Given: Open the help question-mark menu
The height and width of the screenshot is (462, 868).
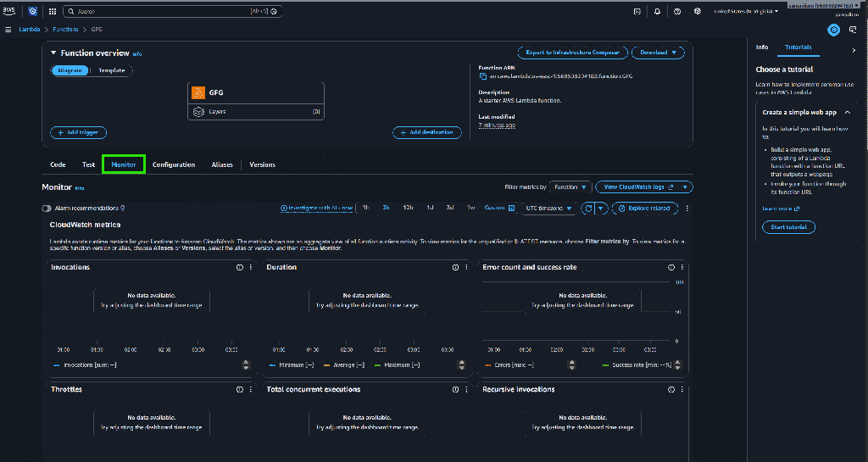Looking at the screenshot, I should click(x=677, y=11).
